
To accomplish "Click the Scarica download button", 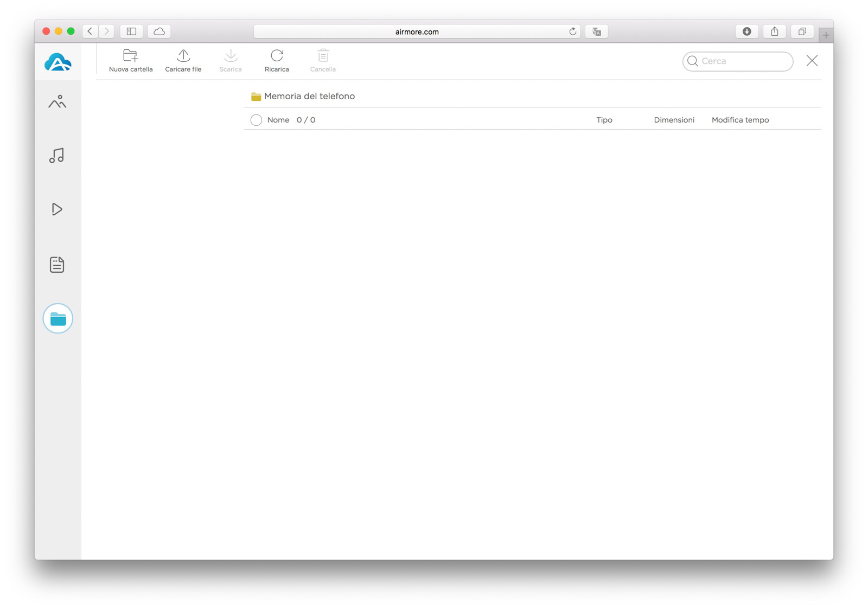I will [231, 61].
